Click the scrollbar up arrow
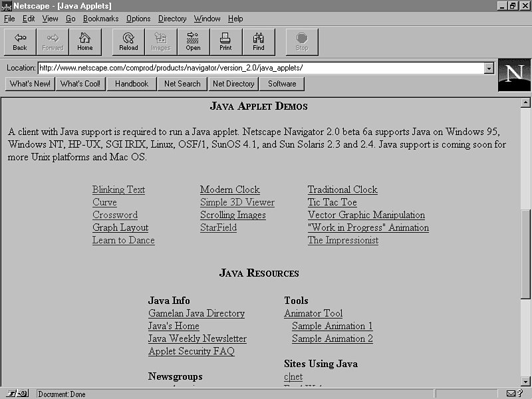The image size is (532, 399). point(525,102)
